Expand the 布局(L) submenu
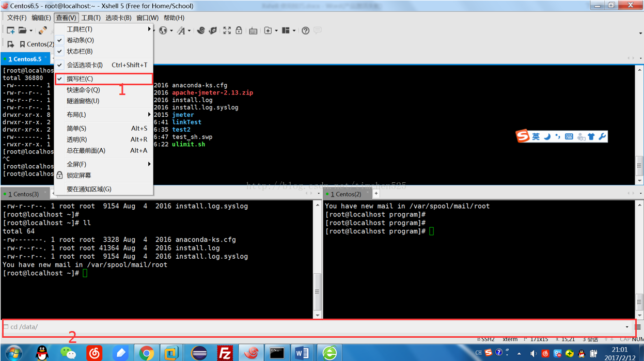644x361 pixels. coord(104,115)
